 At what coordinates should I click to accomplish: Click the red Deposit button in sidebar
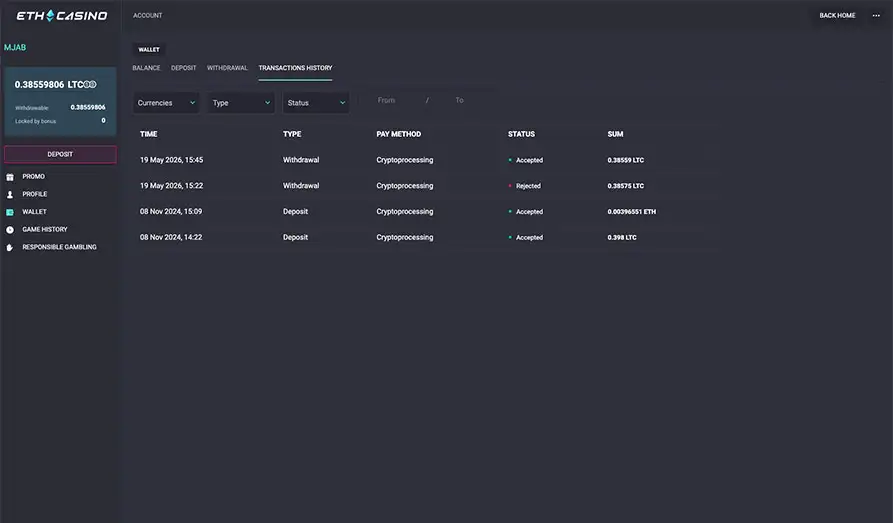(60, 154)
